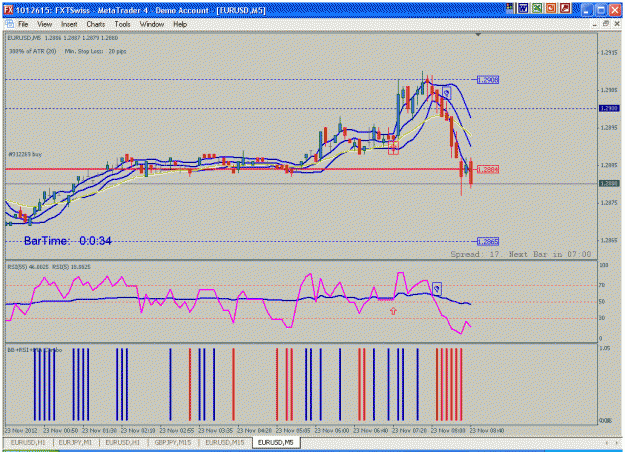Click the 1.2865 price level label
Image resolution: width=625 pixels, height=452 pixels.
pyautogui.click(x=488, y=242)
